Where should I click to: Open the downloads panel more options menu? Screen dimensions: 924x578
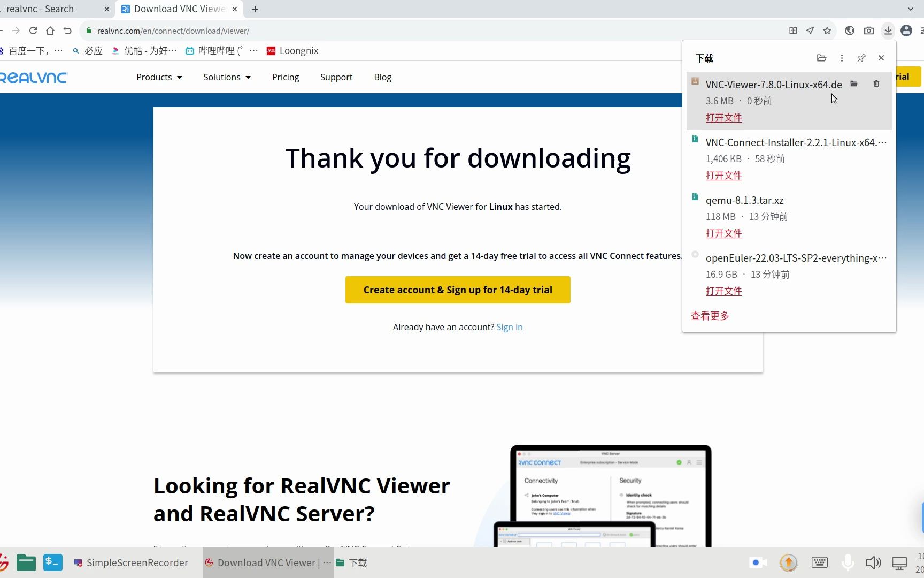pos(842,58)
